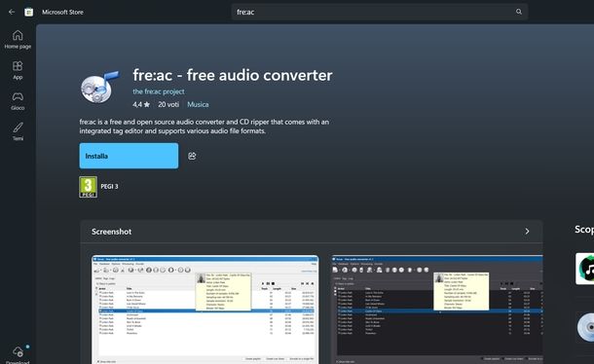This screenshot has height=364, width=594.
Task: Click the app description paragraph text
Action: pos(204,127)
